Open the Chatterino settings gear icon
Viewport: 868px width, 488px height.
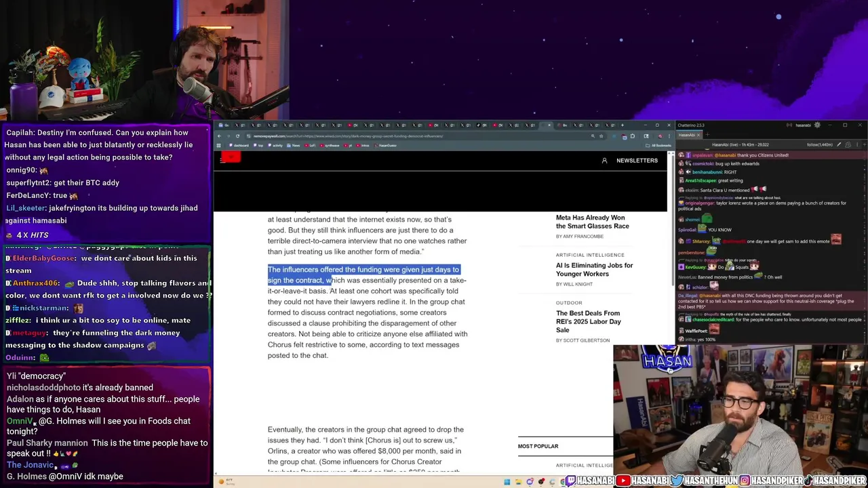point(817,125)
